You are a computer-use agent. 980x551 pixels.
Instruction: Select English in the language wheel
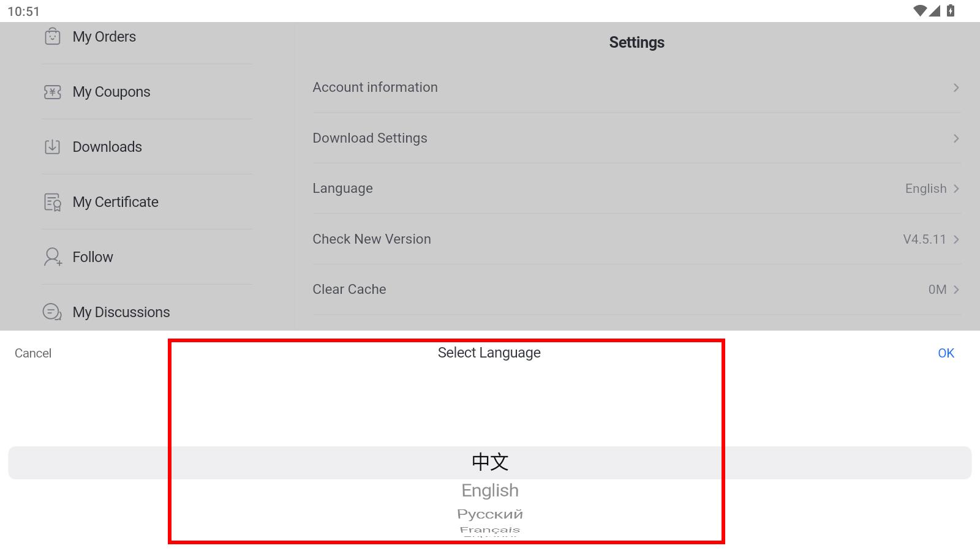click(490, 490)
